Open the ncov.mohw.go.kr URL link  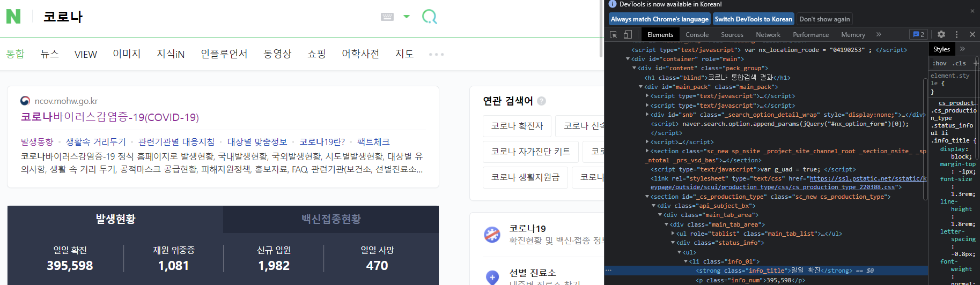pos(66,101)
